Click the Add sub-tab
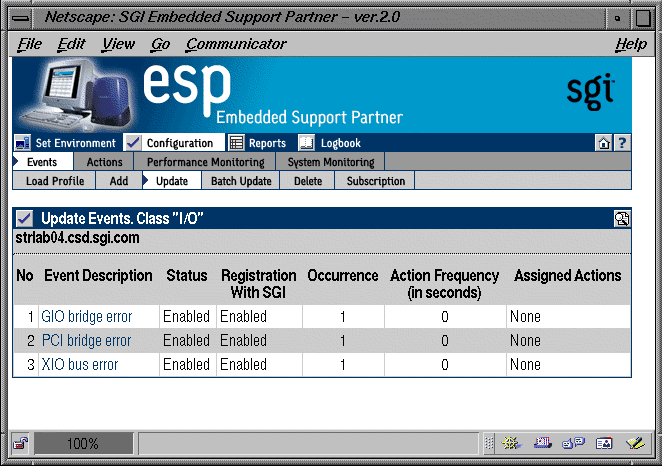Viewport: 662px width, 466px height. pyautogui.click(x=119, y=181)
